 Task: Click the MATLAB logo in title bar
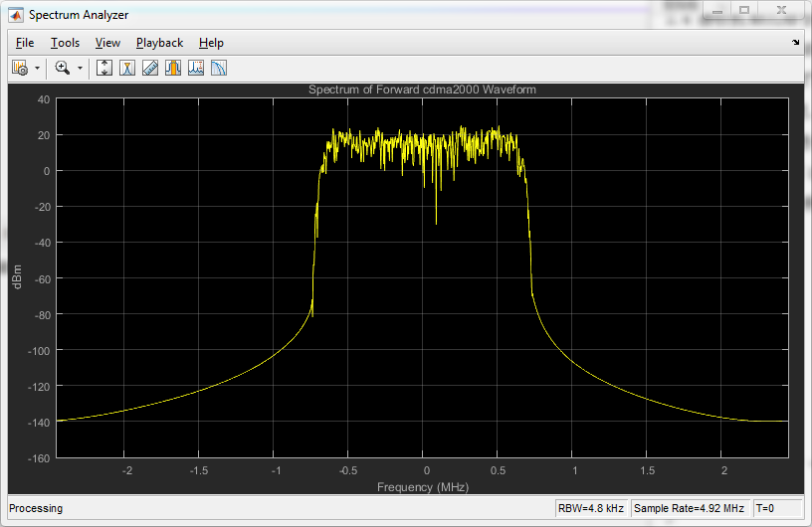(x=16, y=15)
